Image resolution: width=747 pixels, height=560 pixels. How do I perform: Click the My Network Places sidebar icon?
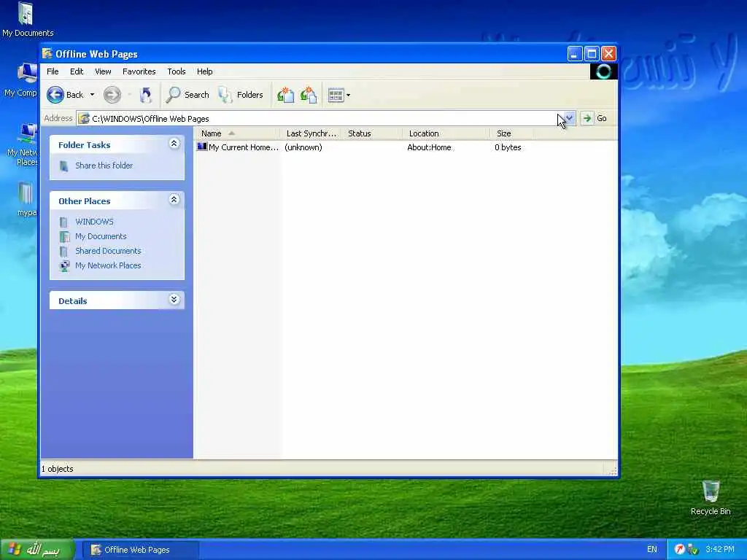point(64,265)
